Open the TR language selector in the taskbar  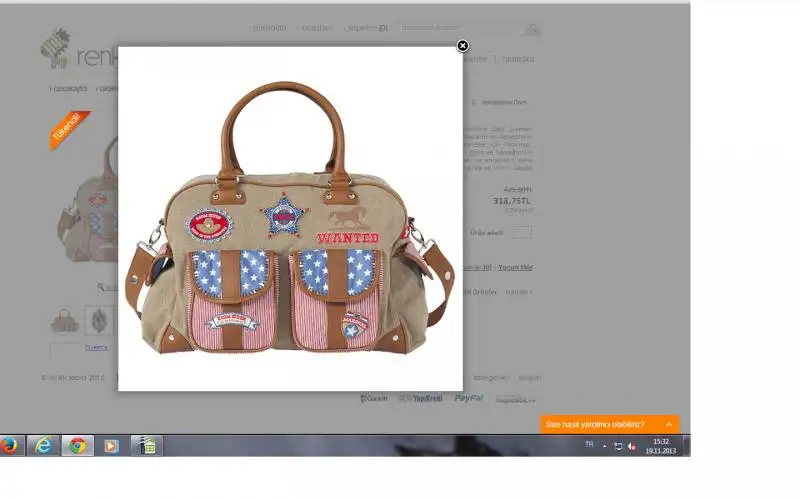click(589, 445)
